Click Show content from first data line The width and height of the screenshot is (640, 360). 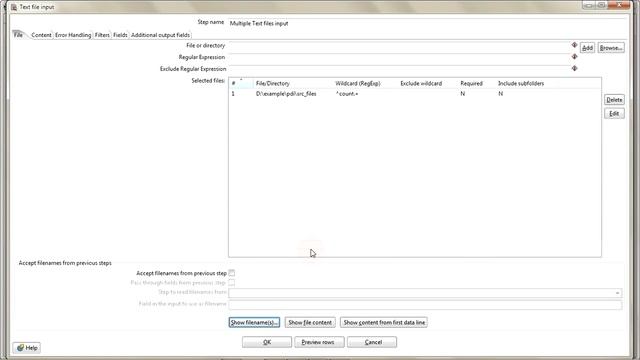pos(384,322)
